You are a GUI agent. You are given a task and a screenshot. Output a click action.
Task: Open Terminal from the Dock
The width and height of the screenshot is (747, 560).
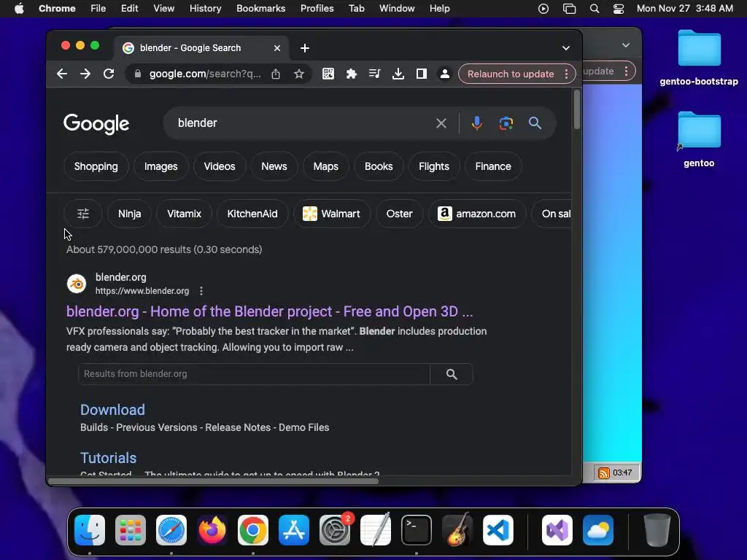pos(417,530)
